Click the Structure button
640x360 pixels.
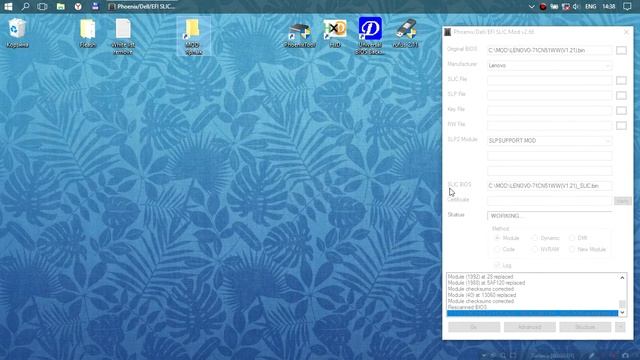tap(585, 327)
